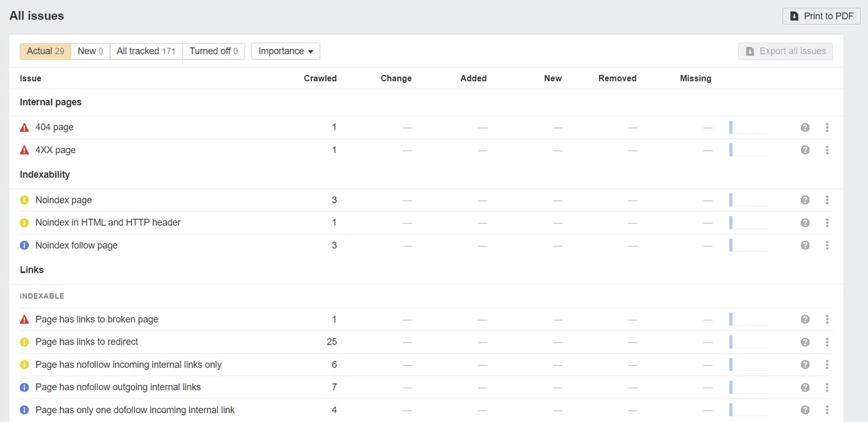Click the Export all issues button

click(x=785, y=51)
